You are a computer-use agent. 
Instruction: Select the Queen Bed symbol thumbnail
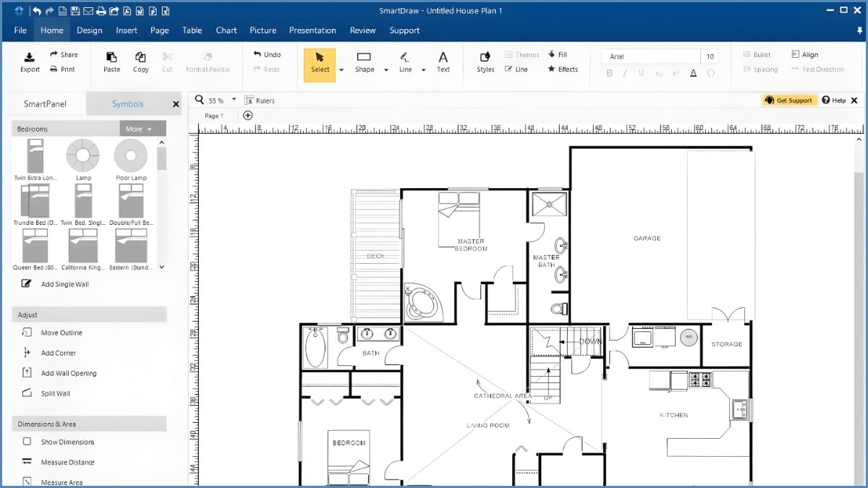[x=35, y=247]
